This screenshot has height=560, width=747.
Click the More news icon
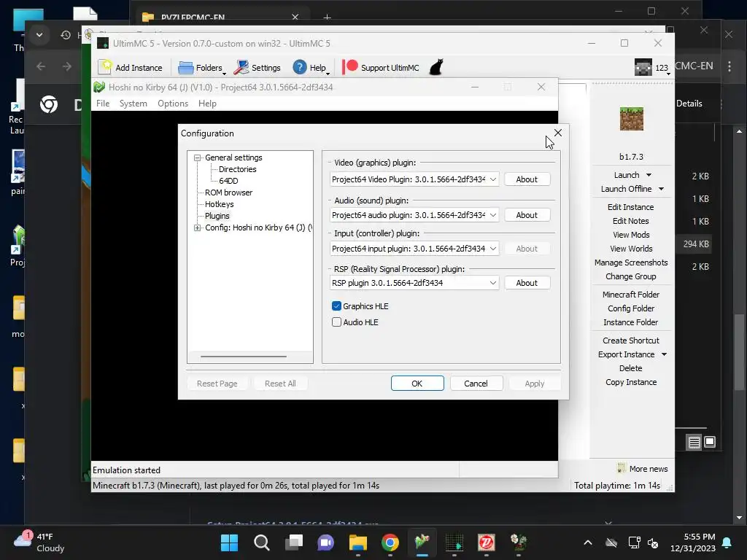coord(622,469)
